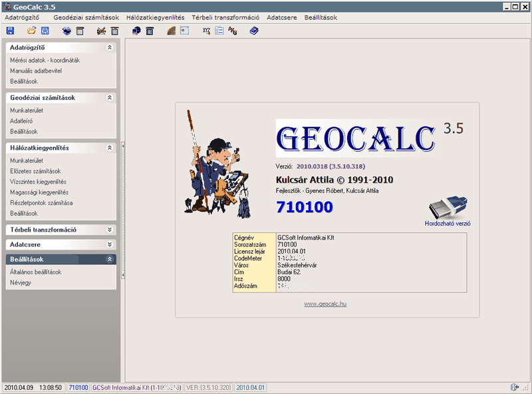532x394 pixels.
Task: Click the 710100 status bar cell
Action: coord(78,387)
